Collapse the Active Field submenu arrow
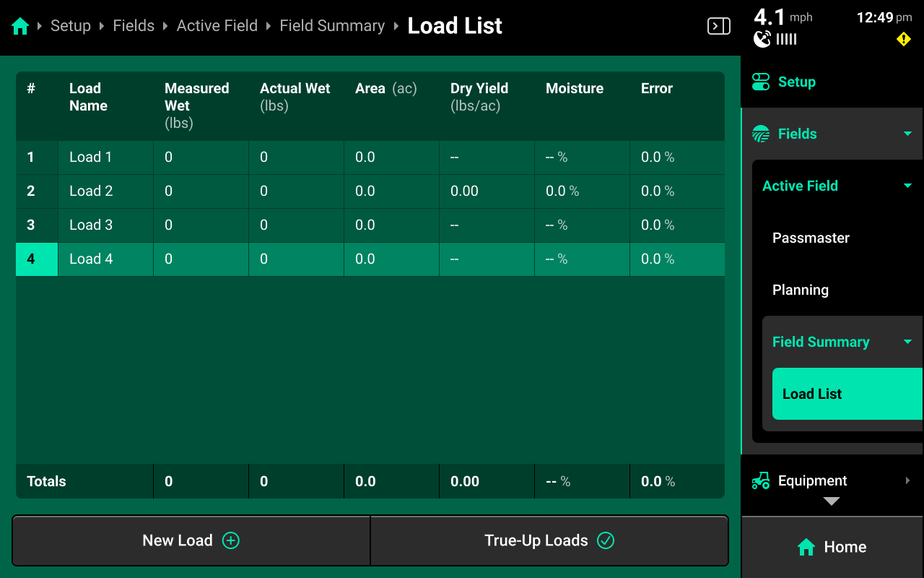 click(x=907, y=186)
